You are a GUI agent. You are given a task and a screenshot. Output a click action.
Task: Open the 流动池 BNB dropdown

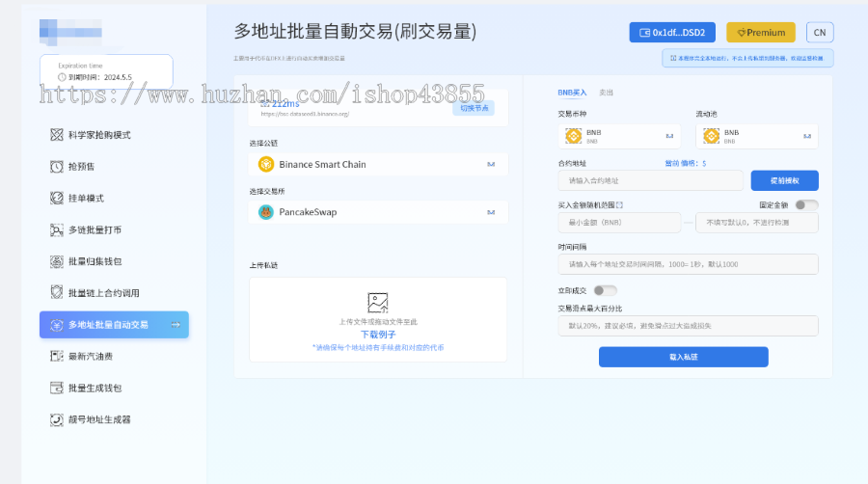pos(757,136)
